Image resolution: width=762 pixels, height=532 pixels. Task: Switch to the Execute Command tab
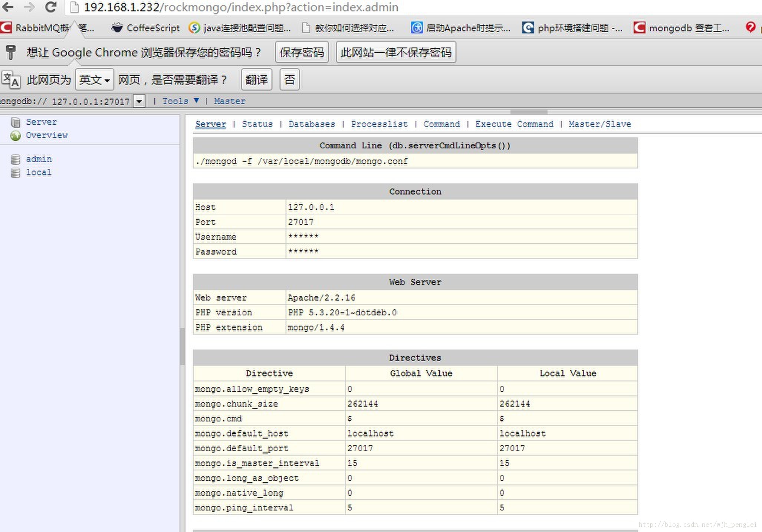click(514, 124)
